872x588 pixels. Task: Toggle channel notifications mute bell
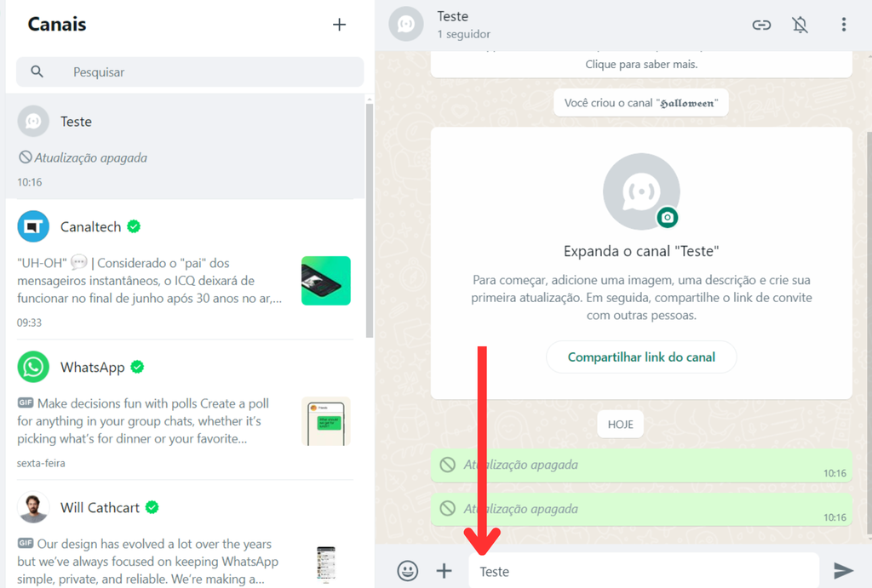(800, 25)
